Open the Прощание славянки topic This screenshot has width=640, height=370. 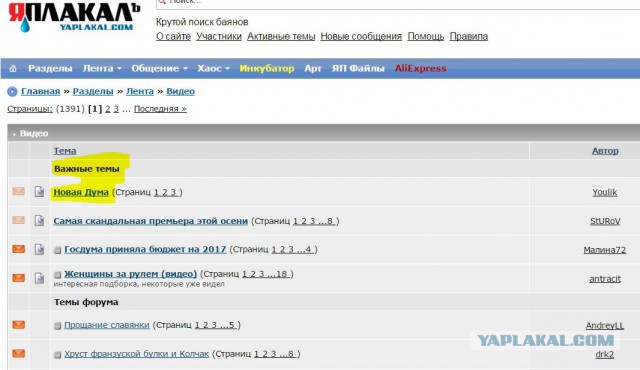(107, 325)
